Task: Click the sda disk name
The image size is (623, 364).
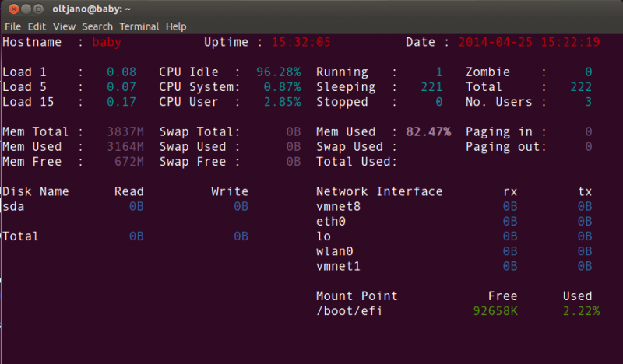Action: [14, 207]
